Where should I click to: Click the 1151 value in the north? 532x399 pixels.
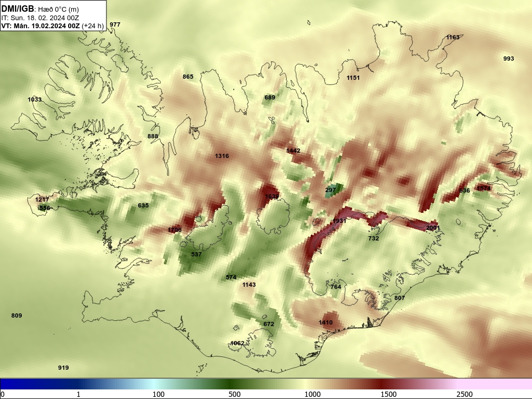(x=353, y=78)
